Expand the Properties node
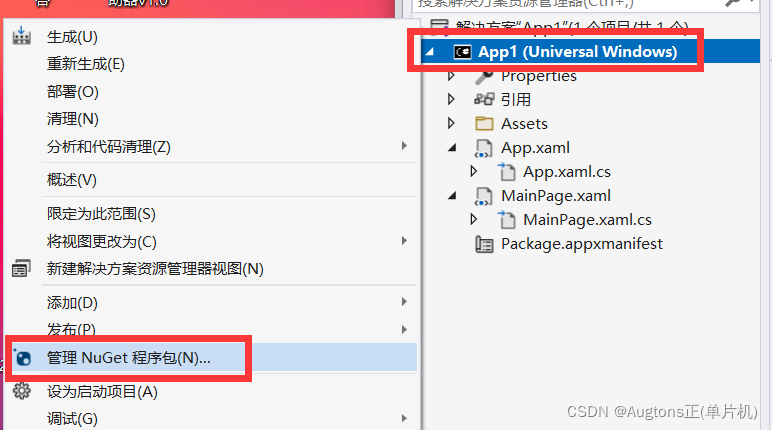This screenshot has width=772, height=430. [451, 76]
